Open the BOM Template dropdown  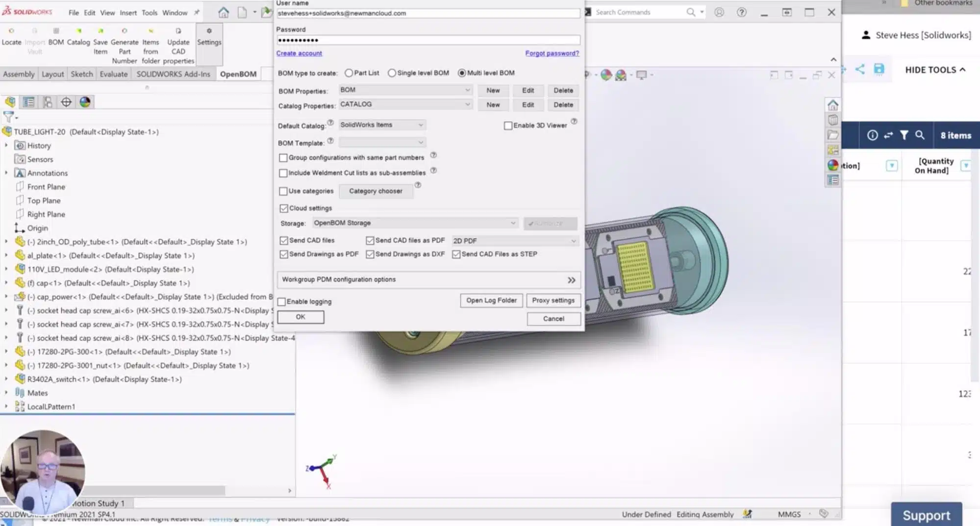pyautogui.click(x=382, y=142)
